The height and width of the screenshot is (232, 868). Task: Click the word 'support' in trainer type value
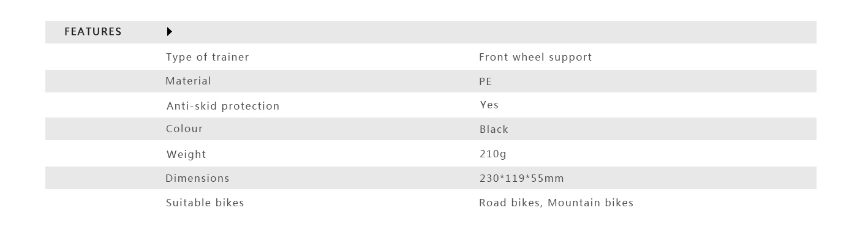click(571, 58)
